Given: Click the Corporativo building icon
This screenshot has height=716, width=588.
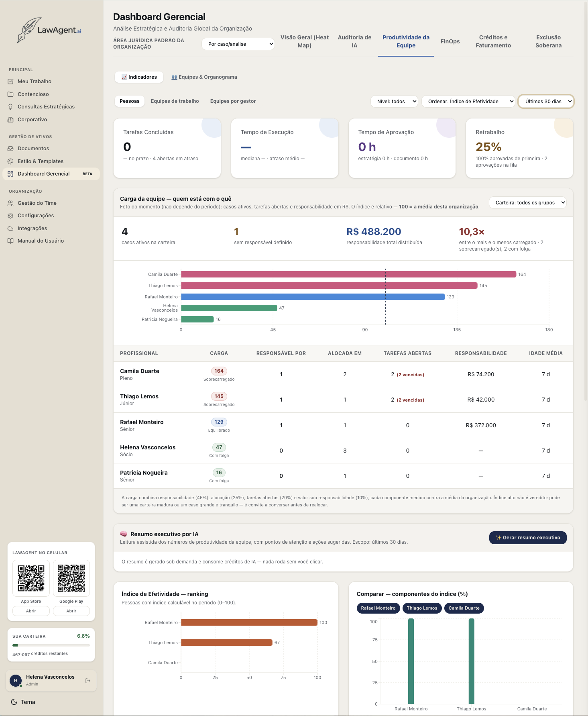Looking at the screenshot, I should click(10, 120).
